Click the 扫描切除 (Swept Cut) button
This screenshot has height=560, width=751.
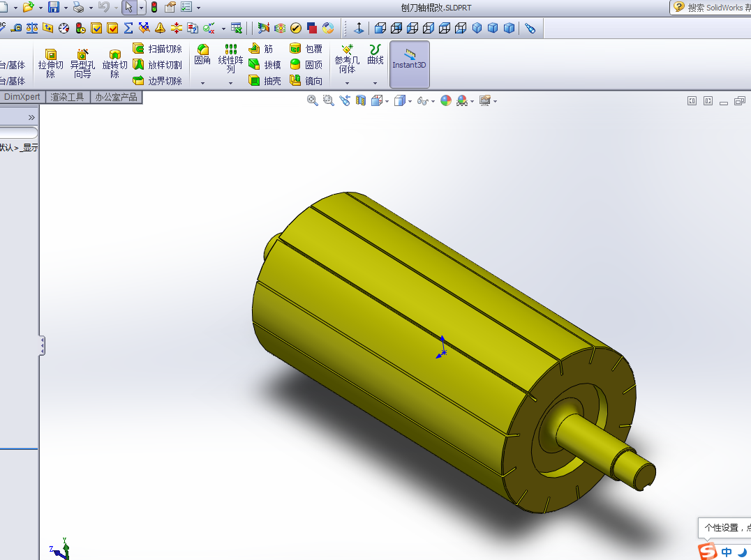point(158,49)
